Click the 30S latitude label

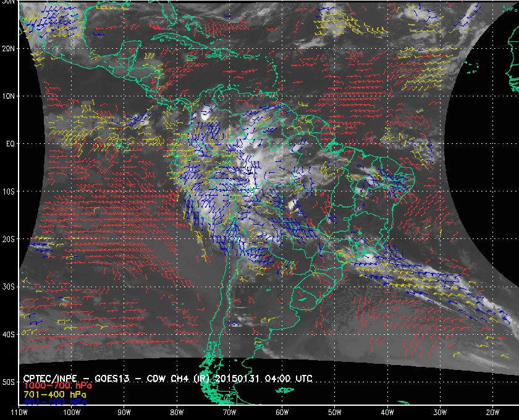coord(9,287)
